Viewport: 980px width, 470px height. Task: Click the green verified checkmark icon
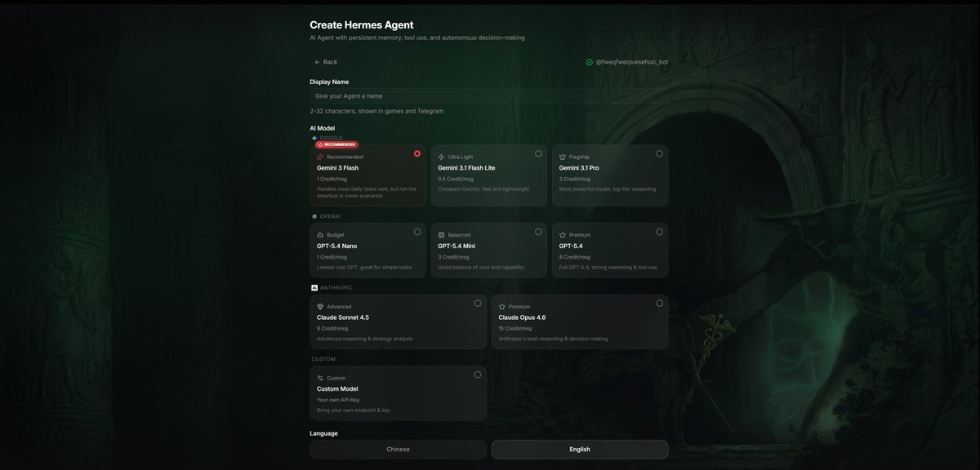click(590, 62)
